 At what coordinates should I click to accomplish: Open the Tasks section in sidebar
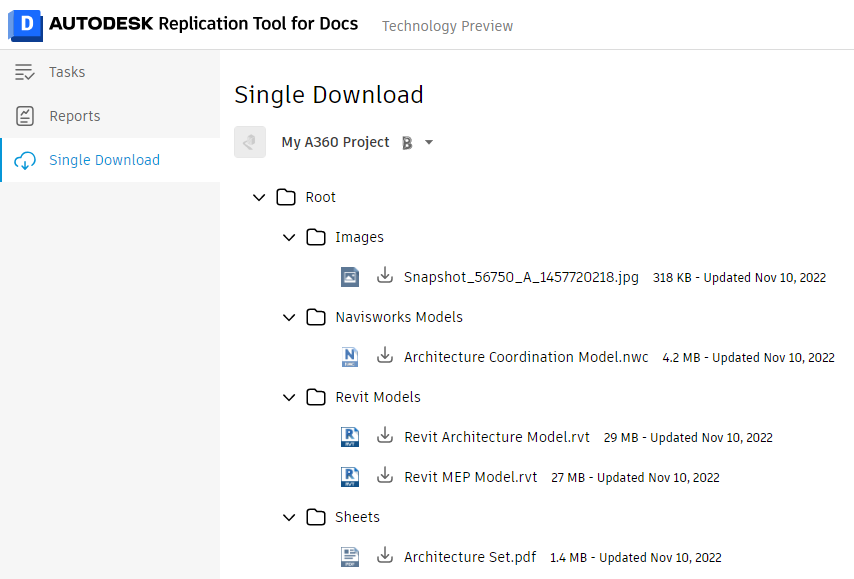(x=67, y=72)
